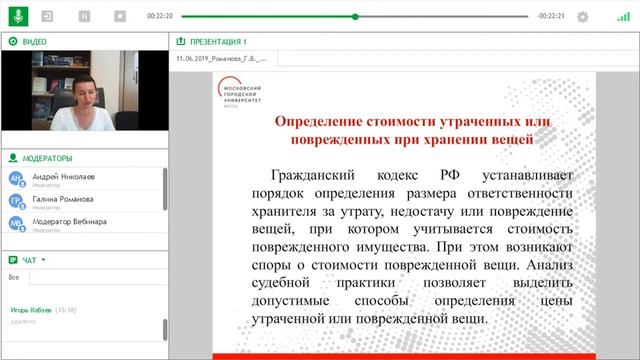Click the moderators list scrollbar

[x=165, y=189]
